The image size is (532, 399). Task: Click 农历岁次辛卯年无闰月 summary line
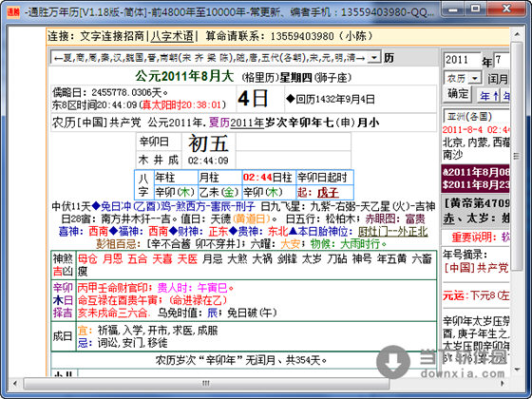tap(241, 360)
